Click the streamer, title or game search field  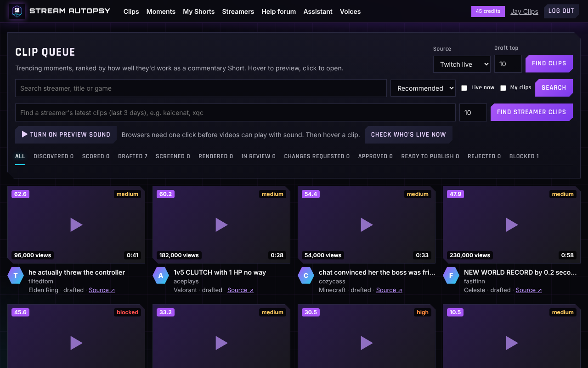tap(201, 88)
